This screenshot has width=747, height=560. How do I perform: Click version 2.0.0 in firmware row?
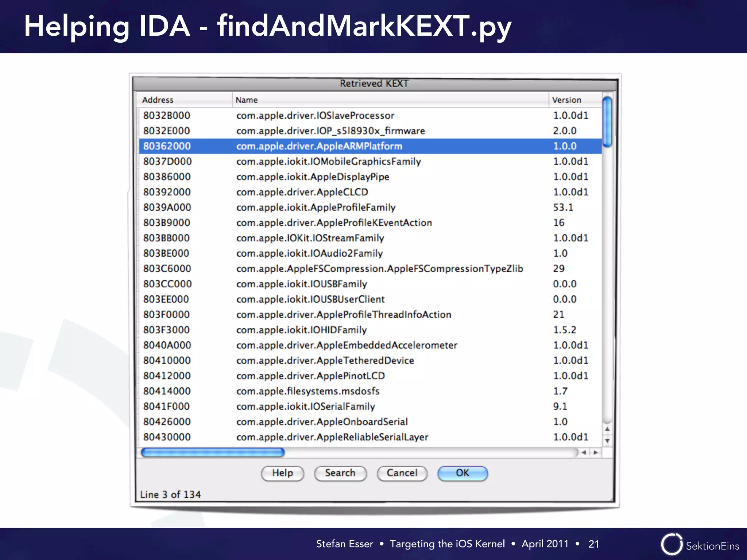[x=565, y=131]
